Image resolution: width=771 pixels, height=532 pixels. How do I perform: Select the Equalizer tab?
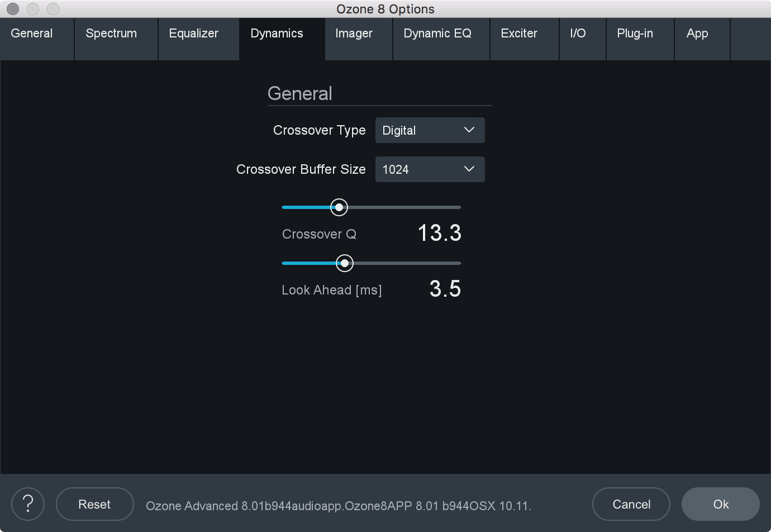[x=199, y=39]
